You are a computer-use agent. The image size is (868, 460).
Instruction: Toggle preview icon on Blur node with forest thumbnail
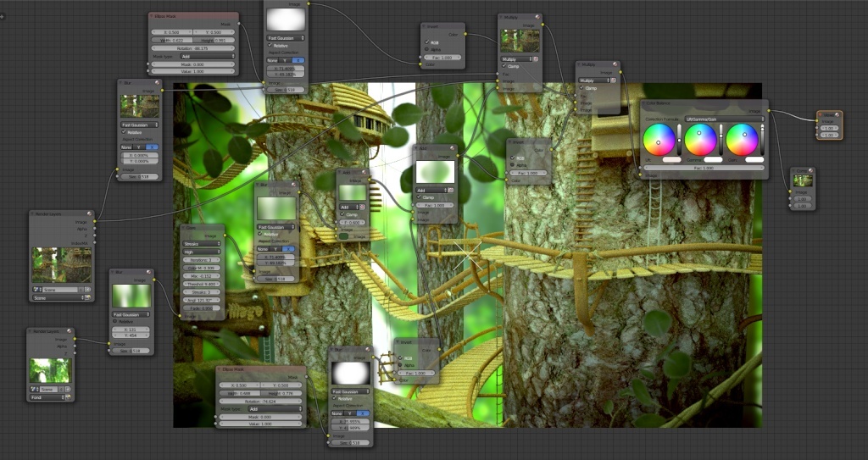click(x=157, y=83)
